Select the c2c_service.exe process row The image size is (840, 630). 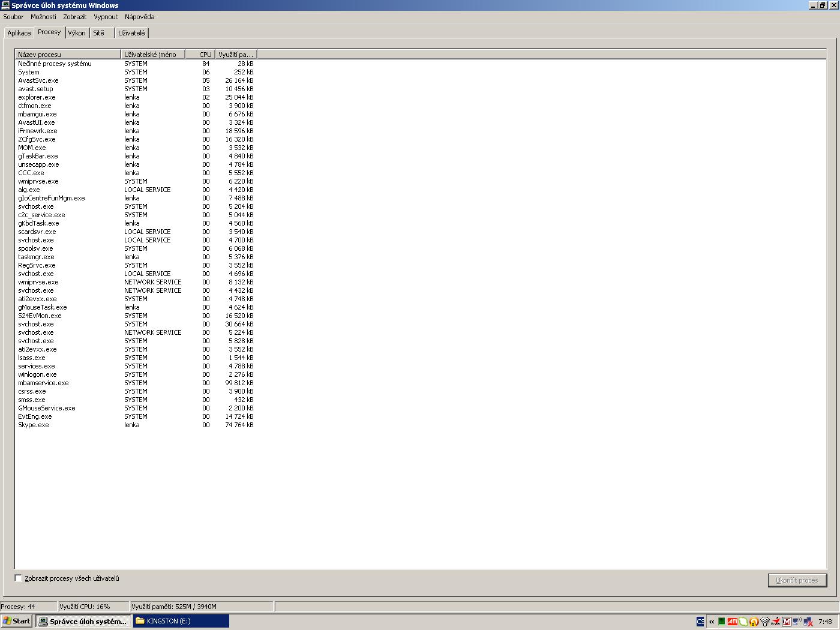(136, 215)
